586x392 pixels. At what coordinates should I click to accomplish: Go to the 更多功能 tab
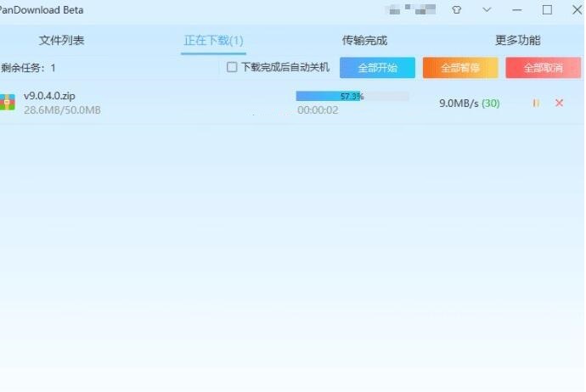(517, 41)
